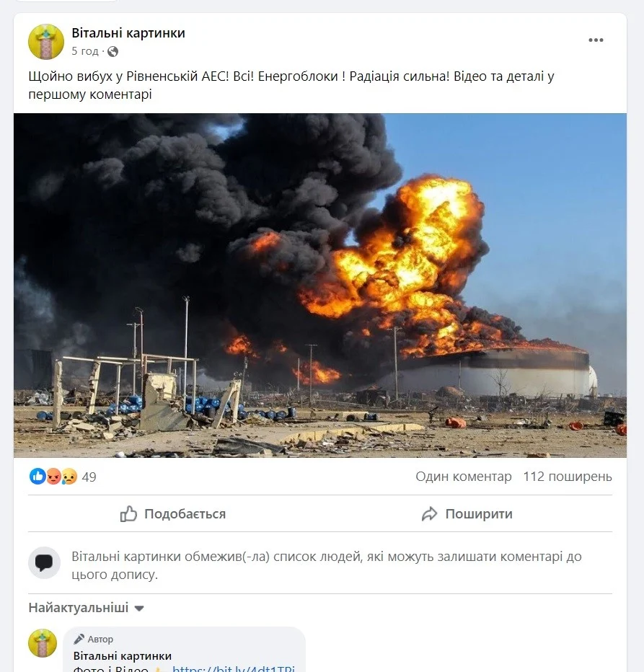The width and height of the screenshot is (644, 672).
Task: Open 'Один коментар' comments count
Action: 463,477
